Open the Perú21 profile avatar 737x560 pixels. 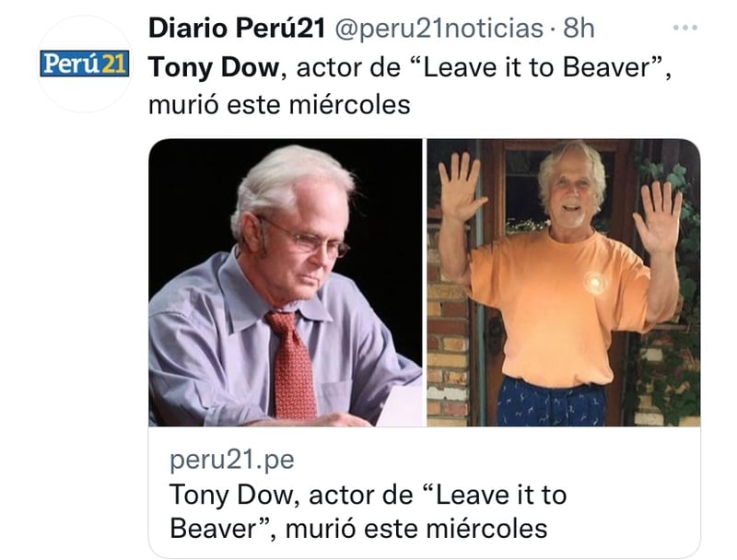[85, 64]
